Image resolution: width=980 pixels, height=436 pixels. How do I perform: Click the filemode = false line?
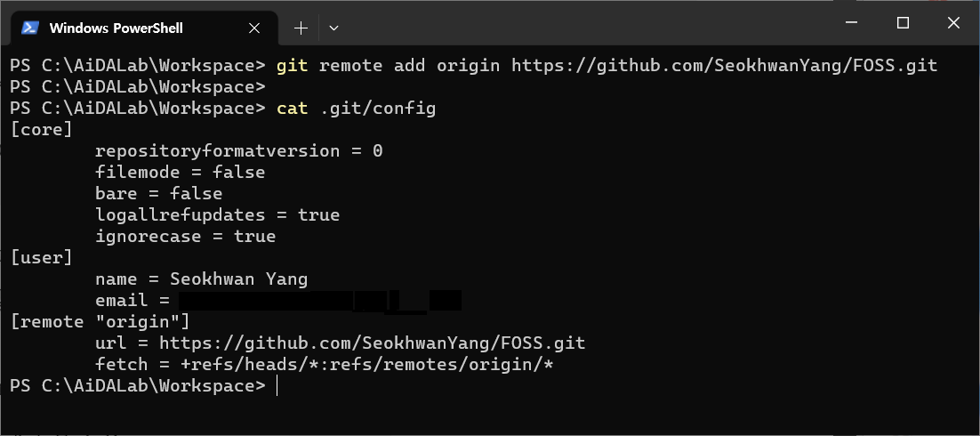pyautogui.click(x=180, y=172)
